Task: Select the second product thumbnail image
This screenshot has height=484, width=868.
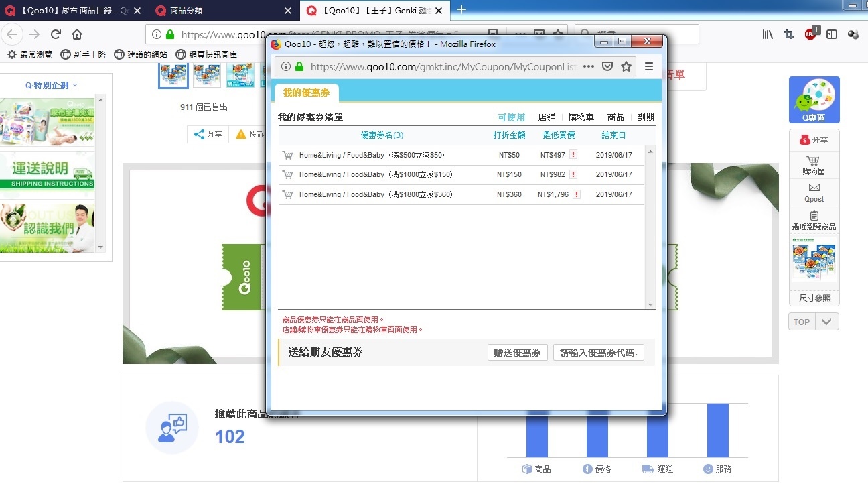Action: coord(207,75)
